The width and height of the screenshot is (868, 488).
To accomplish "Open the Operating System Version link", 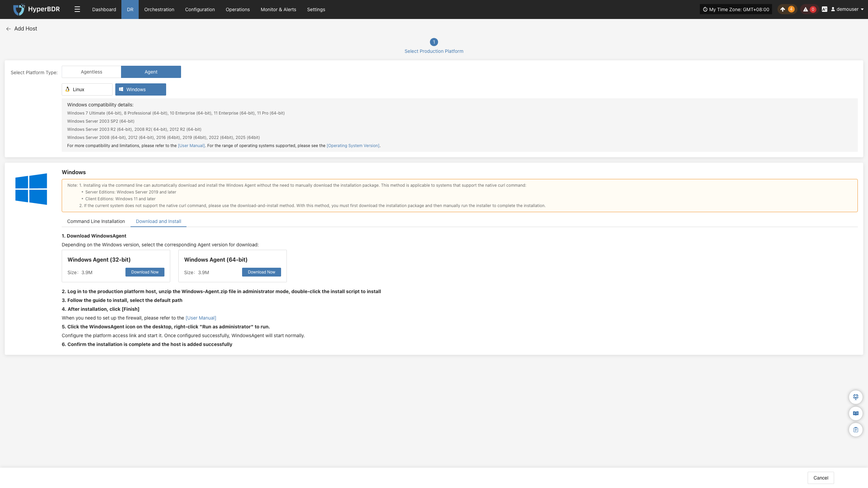I will tap(353, 146).
